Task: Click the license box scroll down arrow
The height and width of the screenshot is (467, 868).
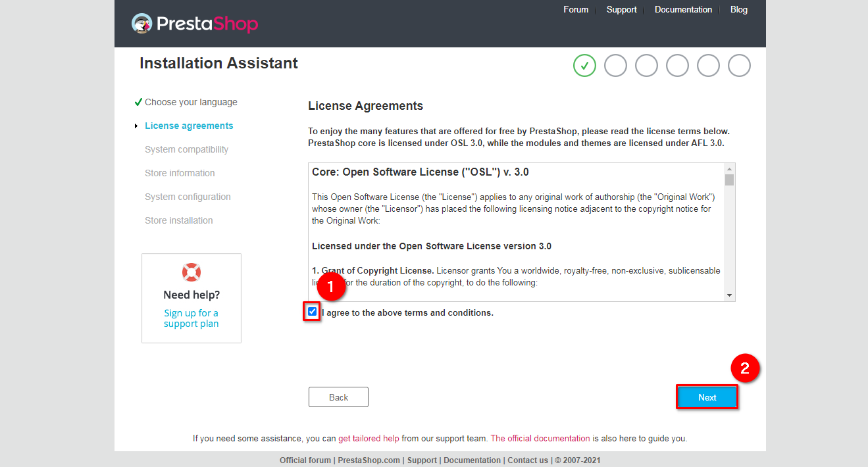Action: pyautogui.click(x=729, y=295)
